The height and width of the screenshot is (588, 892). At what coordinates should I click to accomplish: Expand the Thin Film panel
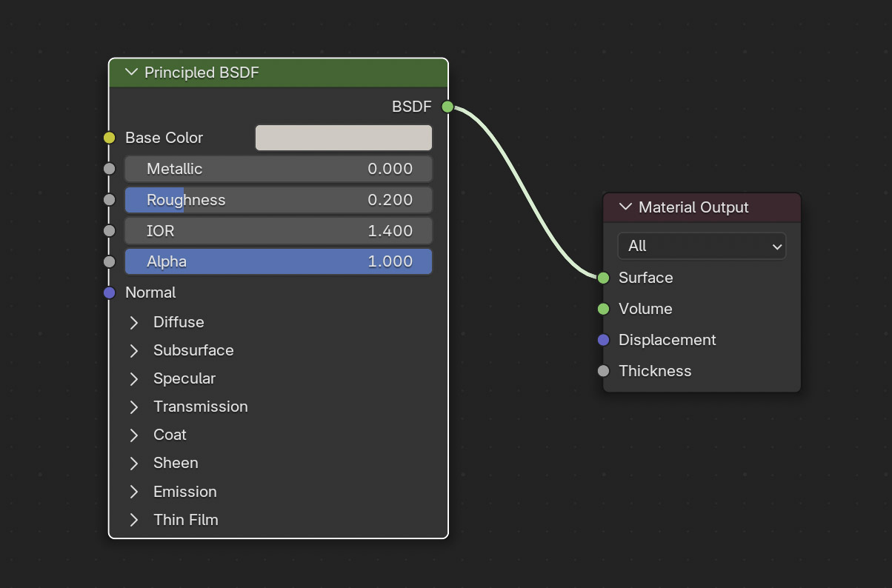tap(134, 520)
